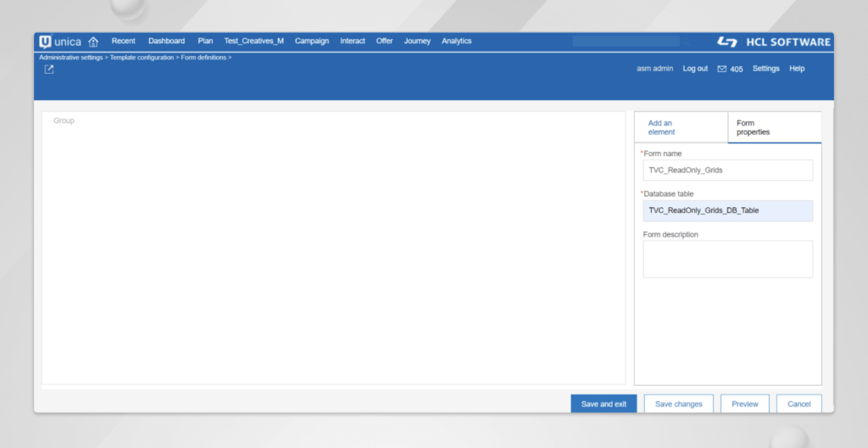Focus the Form name text field
This screenshot has height=448, width=868.
pos(727,171)
